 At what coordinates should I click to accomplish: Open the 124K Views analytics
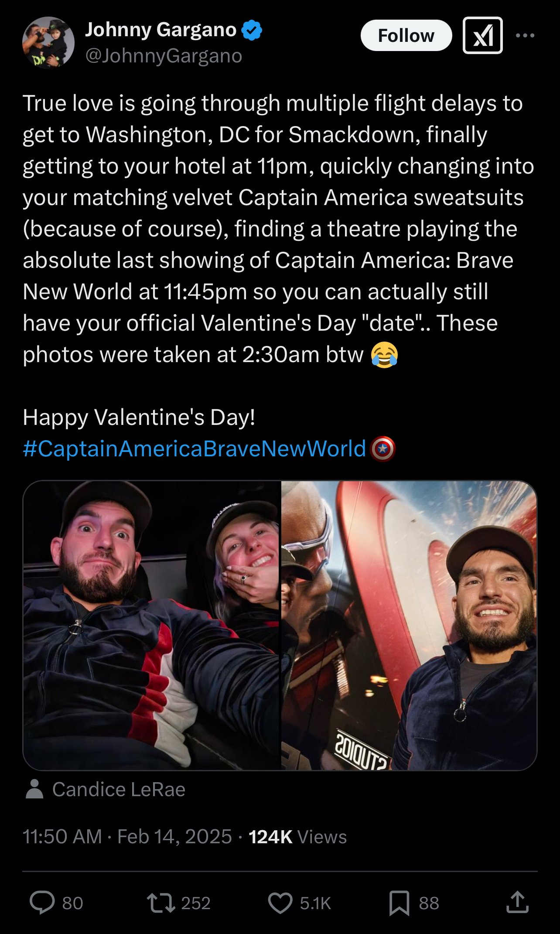coord(297,837)
